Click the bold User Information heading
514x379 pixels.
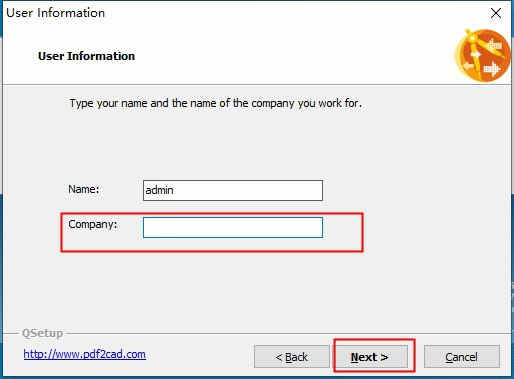point(87,56)
